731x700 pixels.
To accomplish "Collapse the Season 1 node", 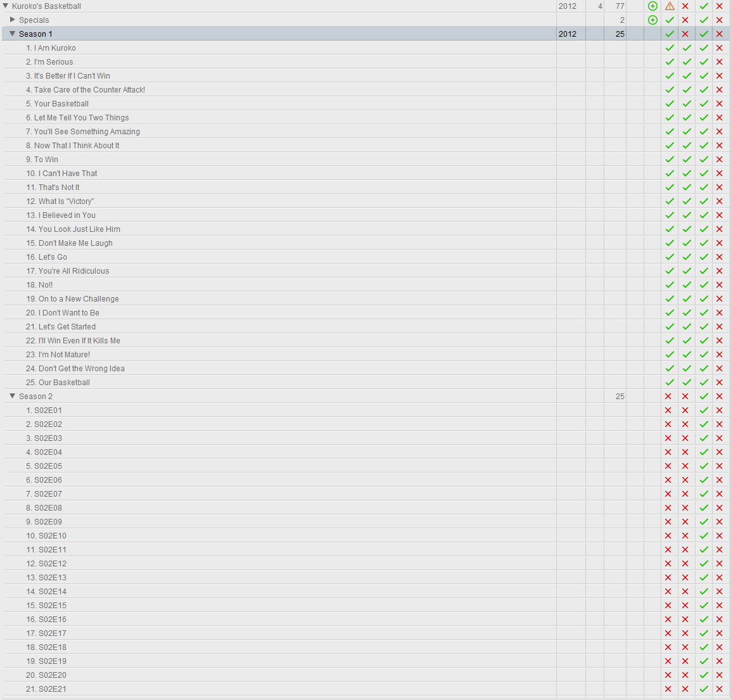I will (x=13, y=34).
